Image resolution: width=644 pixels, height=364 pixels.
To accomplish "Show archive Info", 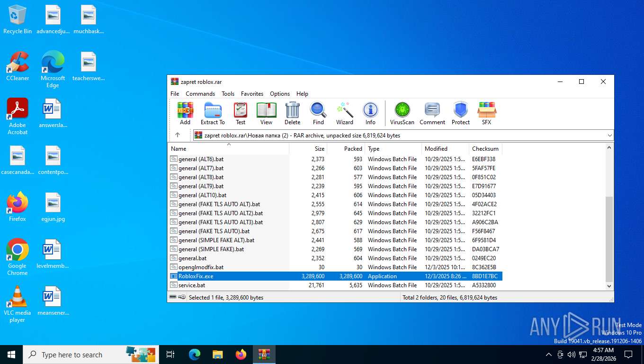I will (370, 113).
